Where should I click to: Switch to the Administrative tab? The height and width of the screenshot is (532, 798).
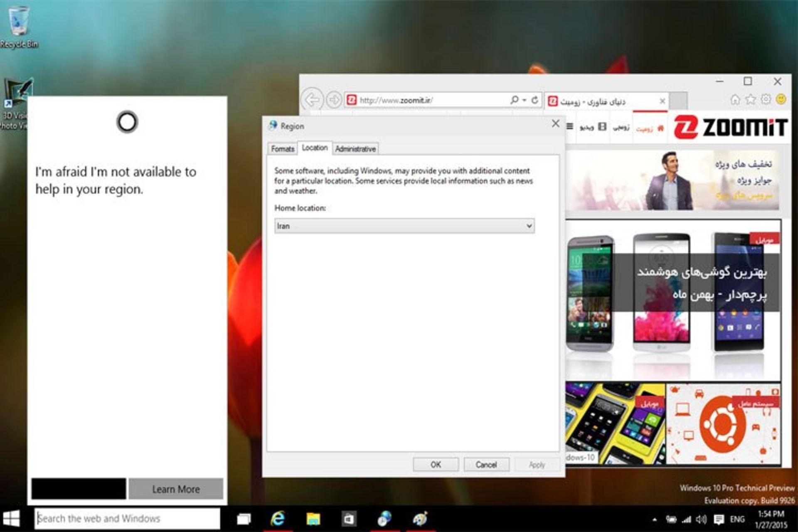tap(355, 149)
